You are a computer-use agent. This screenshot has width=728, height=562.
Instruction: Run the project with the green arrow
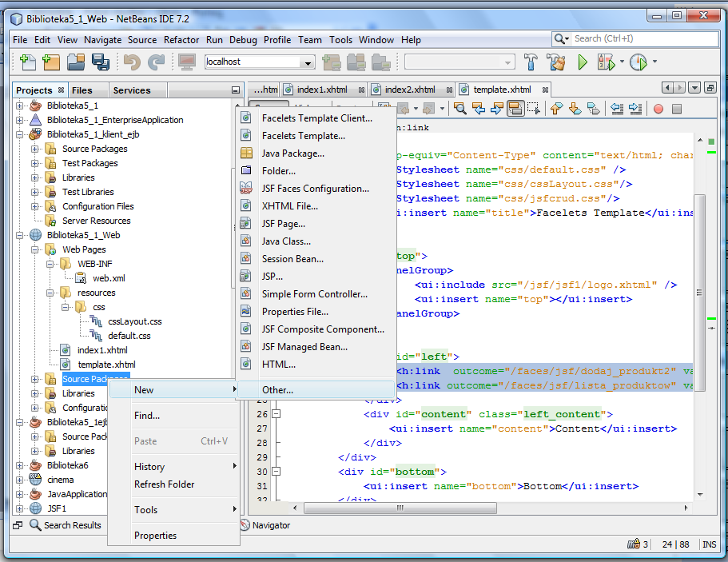point(583,62)
